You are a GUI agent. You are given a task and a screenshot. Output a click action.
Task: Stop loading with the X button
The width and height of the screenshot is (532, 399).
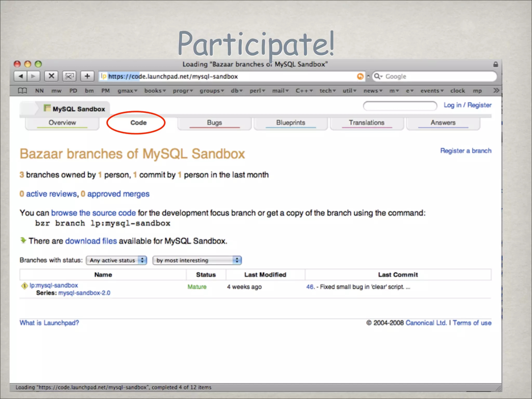pyautogui.click(x=51, y=76)
